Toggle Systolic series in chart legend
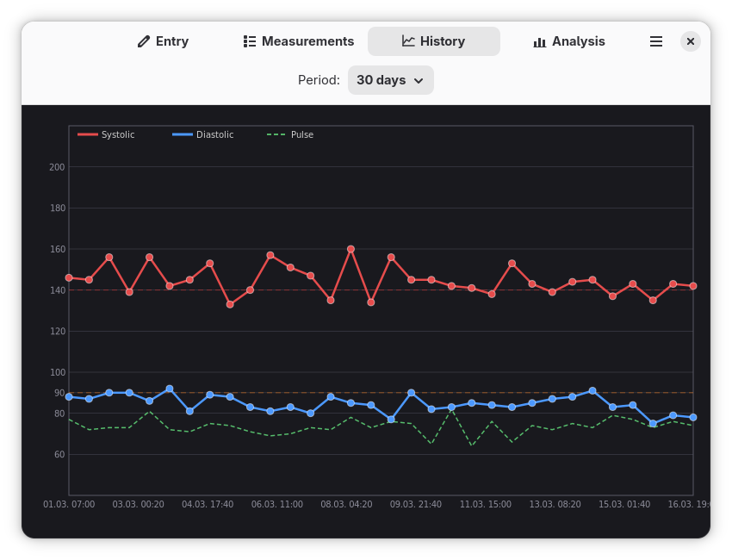Screen dimensions: 732x560 pos(118,135)
